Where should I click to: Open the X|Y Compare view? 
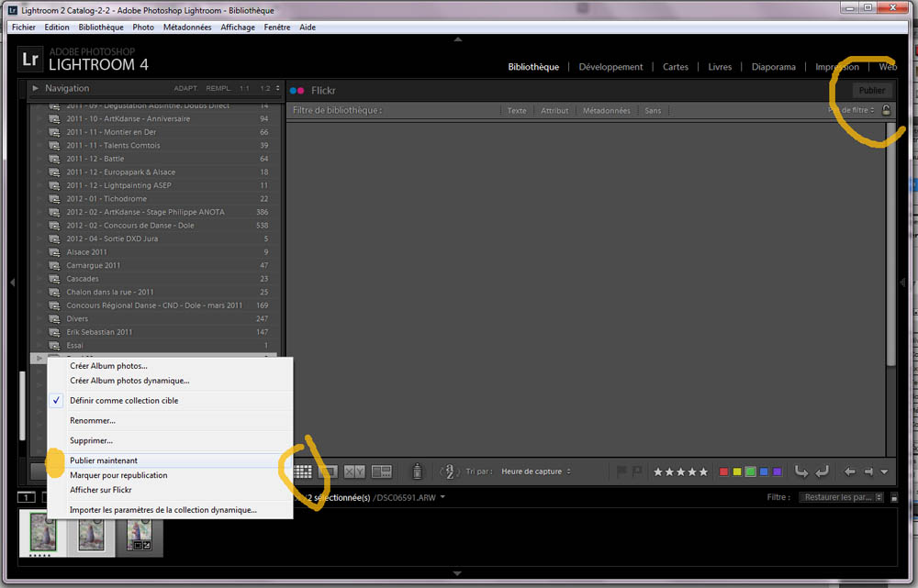point(354,472)
